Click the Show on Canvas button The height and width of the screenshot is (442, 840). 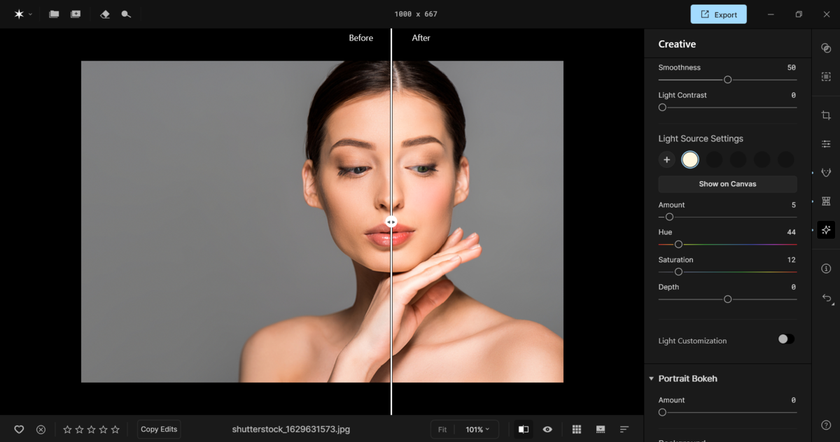[728, 184]
